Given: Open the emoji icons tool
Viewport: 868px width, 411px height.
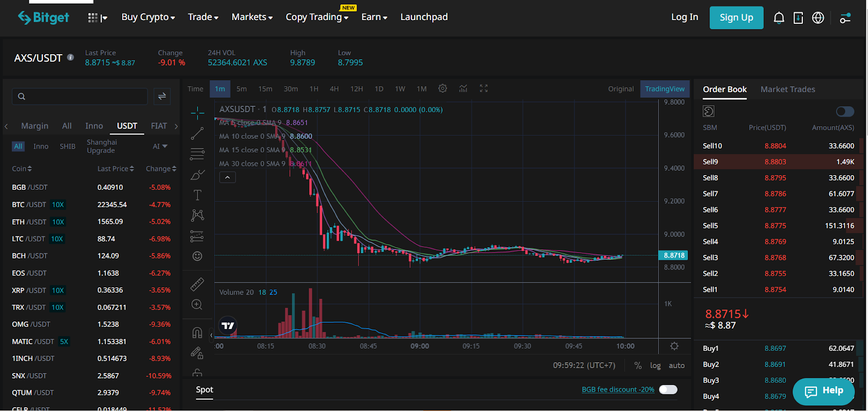Looking at the screenshot, I should pos(197,256).
